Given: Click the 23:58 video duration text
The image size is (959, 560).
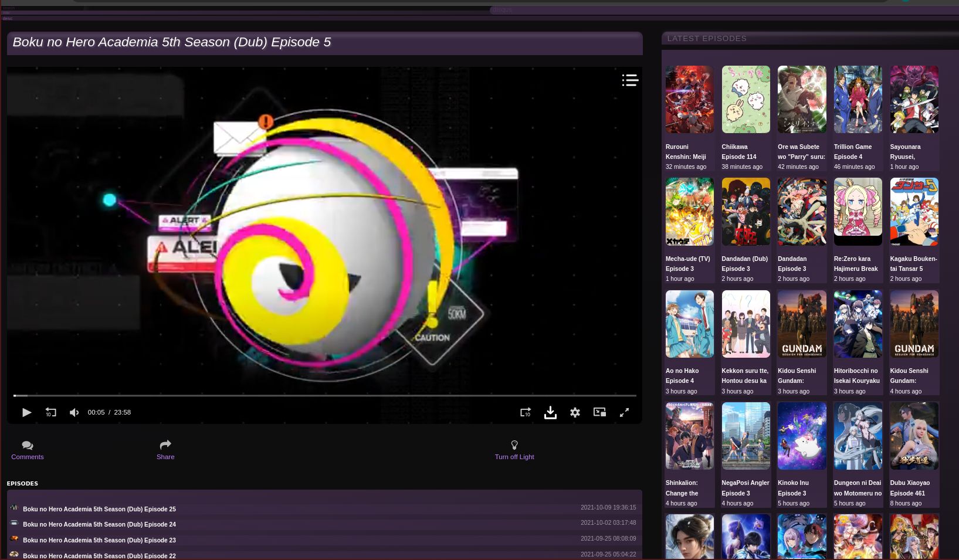Looking at the screenshot, I should pos(122,412).
